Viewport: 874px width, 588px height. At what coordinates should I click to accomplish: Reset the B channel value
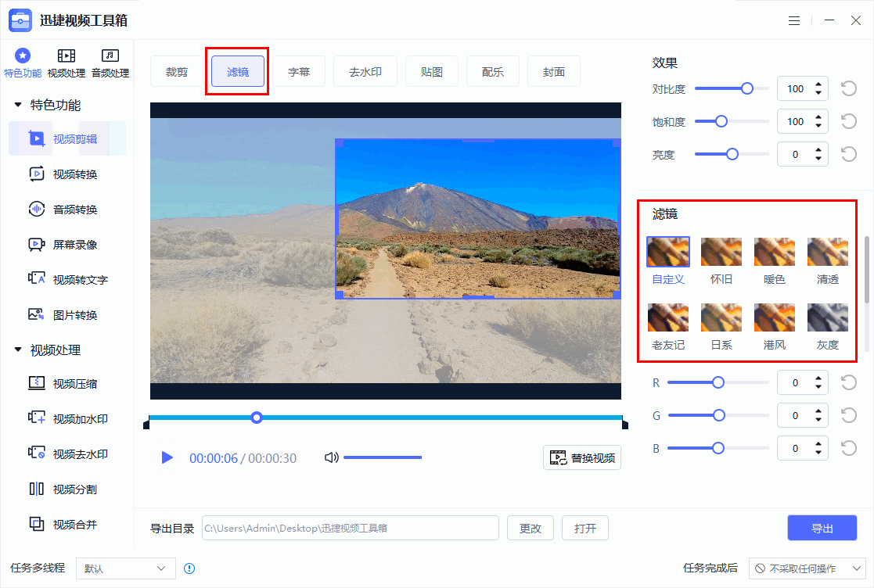[848, 448]
